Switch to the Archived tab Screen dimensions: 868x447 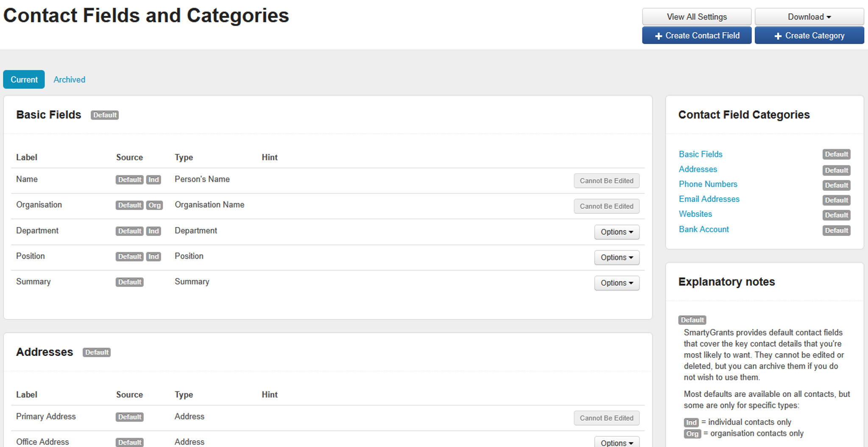(x=69, y=80)
